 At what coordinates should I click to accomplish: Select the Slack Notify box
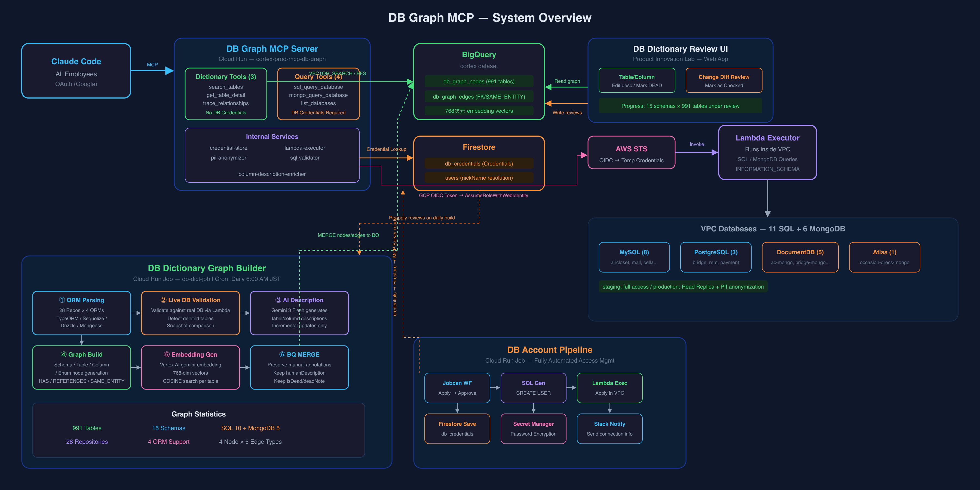610,429
